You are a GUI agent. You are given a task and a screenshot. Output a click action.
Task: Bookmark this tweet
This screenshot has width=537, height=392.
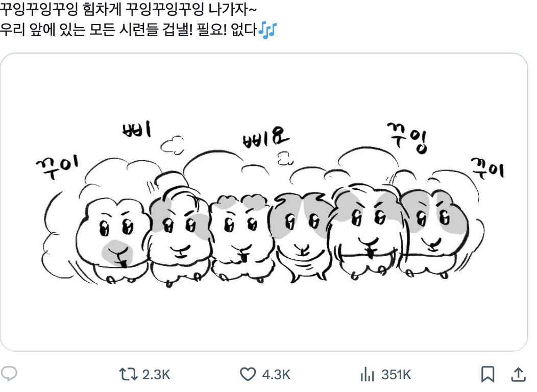(x=487, y=374)
